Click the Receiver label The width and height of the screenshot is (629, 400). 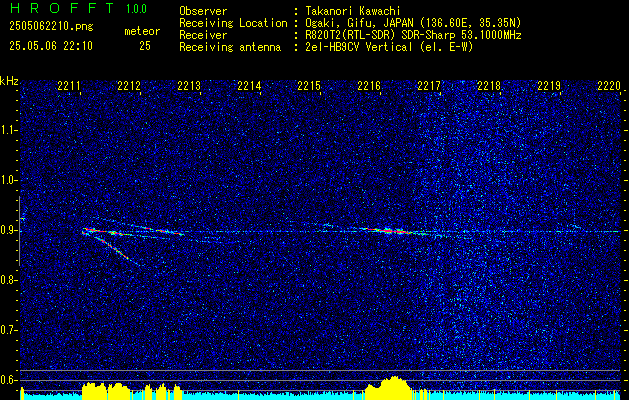click(x=203, y=35)
